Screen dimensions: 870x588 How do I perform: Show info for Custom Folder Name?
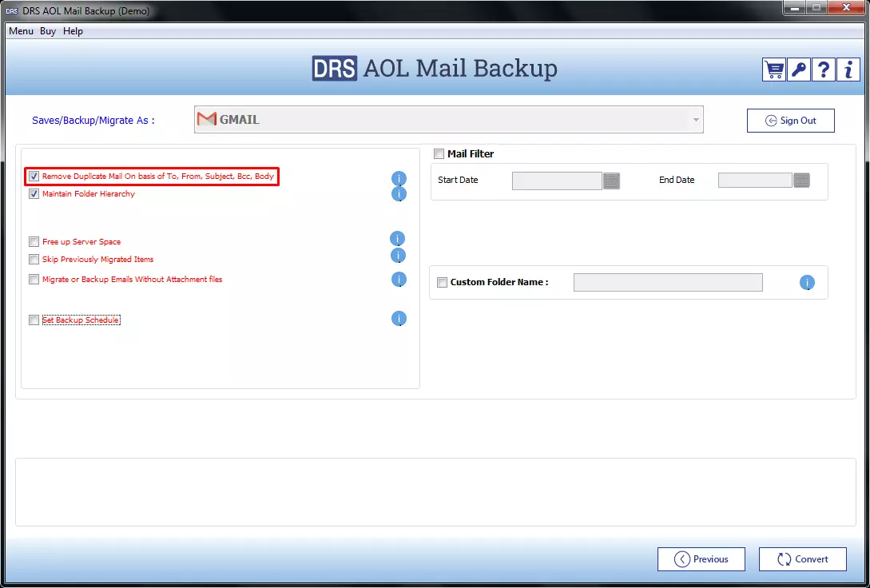[x=807, y=283]
